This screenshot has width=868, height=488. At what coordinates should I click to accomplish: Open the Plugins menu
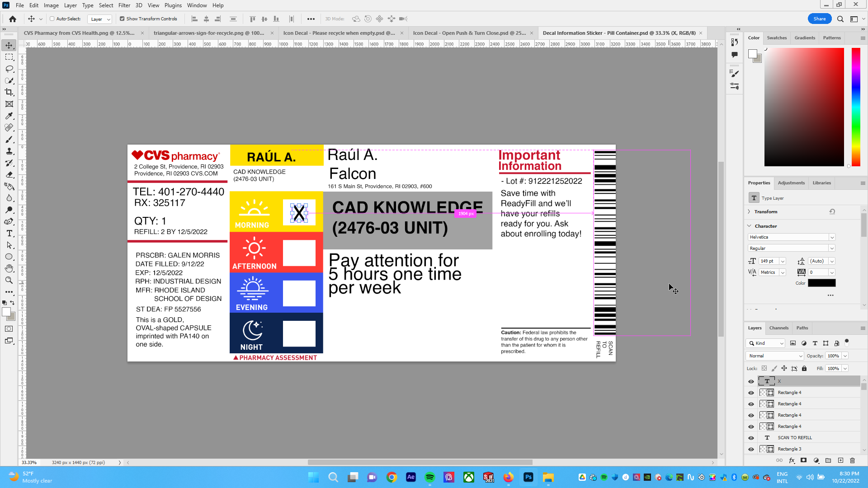tap(173, 5)
